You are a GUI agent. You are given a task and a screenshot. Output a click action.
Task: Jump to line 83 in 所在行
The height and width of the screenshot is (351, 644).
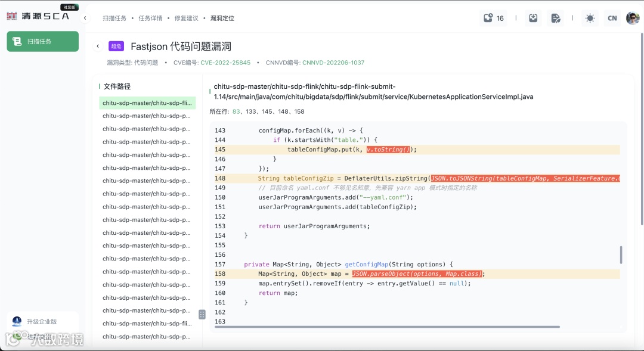pos(236,111)
